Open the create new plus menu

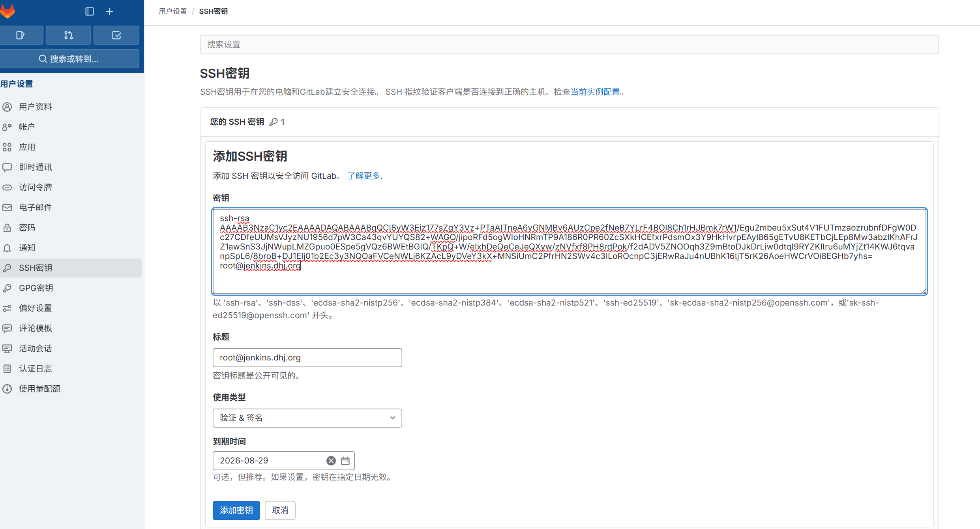tap(110, 11)
